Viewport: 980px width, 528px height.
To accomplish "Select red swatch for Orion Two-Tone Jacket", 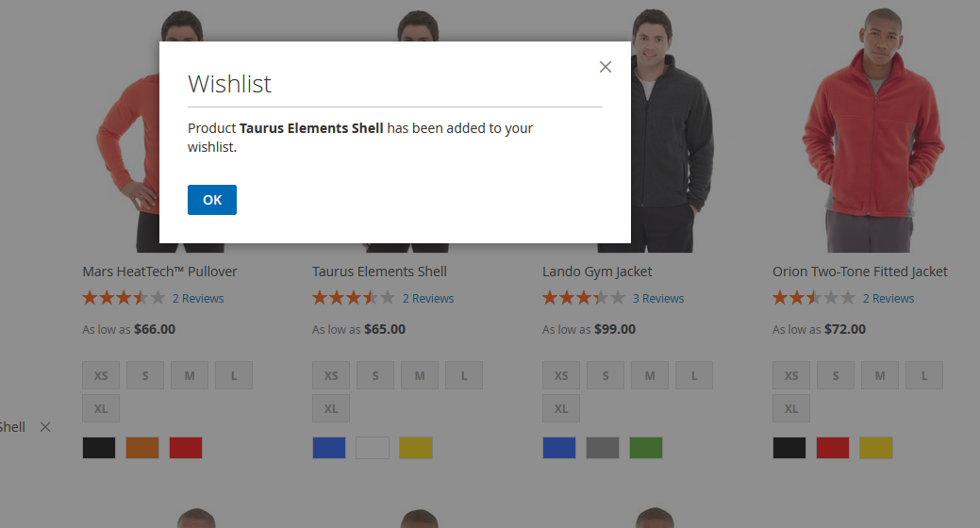I will (833, 448).
